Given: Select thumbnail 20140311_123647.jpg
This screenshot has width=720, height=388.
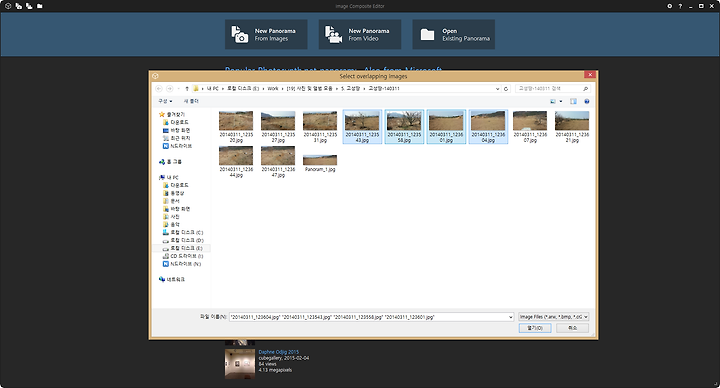Looking at the screenshot, I should (278, 162).
